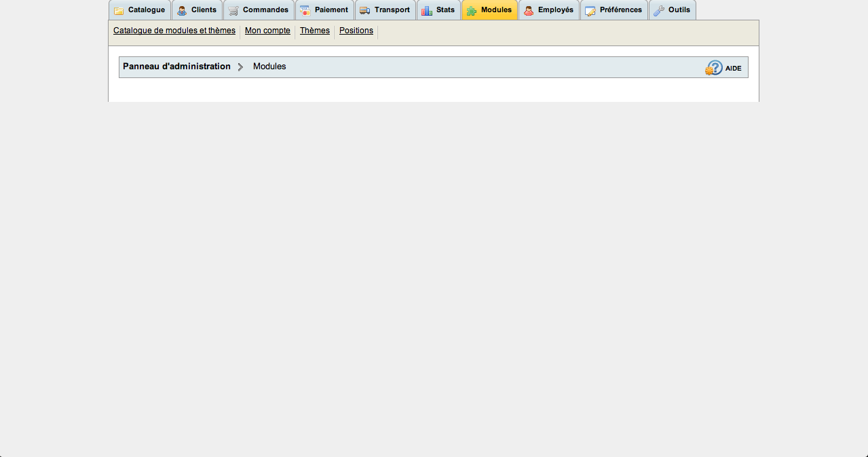Open the Positions submenu link
This screenshot has width=868, height=457.
point(356,31)
